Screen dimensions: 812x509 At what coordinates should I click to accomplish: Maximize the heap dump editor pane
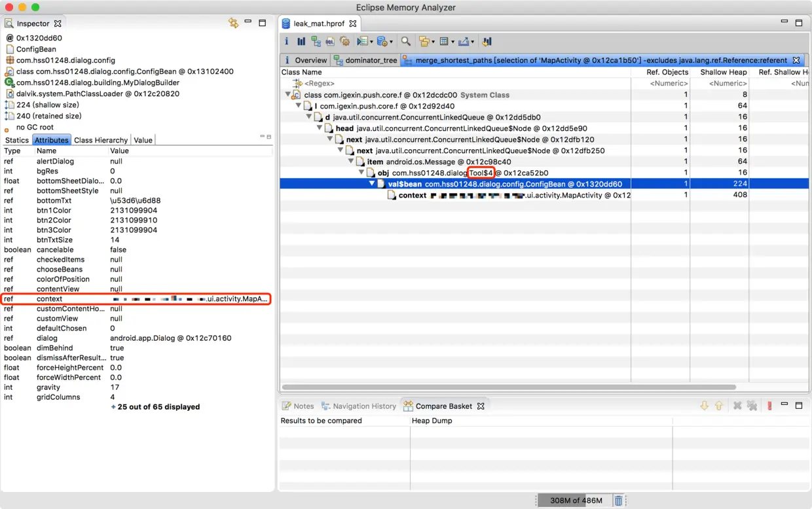[x=799, y=23]
